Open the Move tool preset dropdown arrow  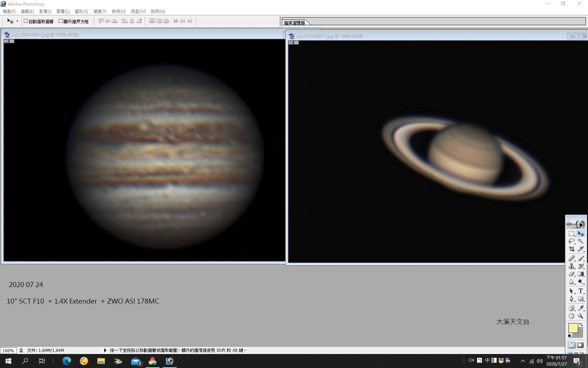pyautogui.click(x=17, y=21)
